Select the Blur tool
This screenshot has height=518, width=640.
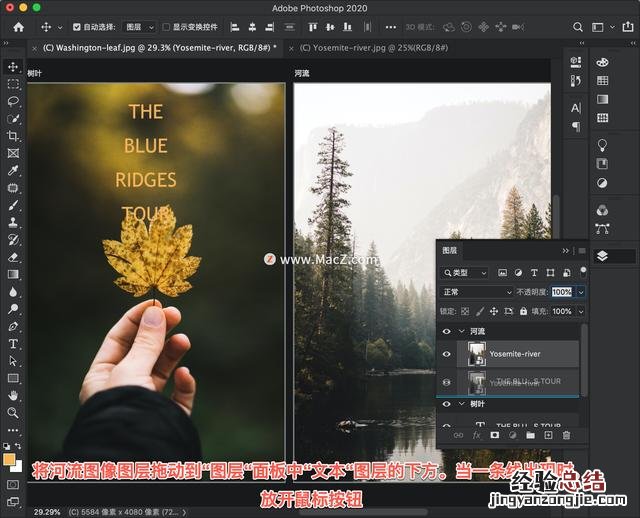(x=13, y=292)
